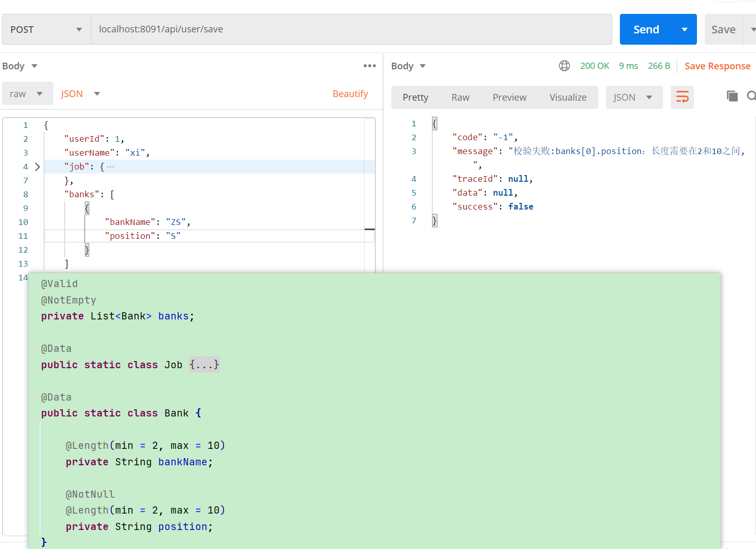Click the private String position line
The height and width of the screenshot is (549, 756).
(139, 526)
